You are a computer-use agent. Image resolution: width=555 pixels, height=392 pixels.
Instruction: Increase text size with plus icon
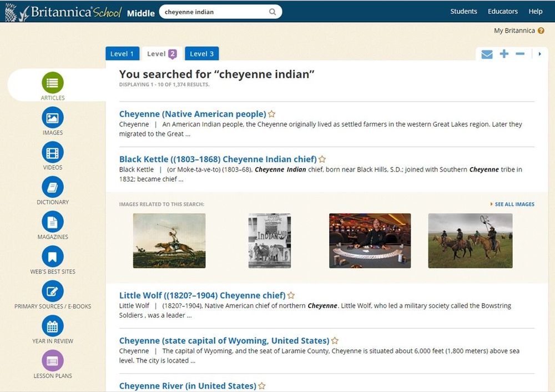(x=504, y=54)
